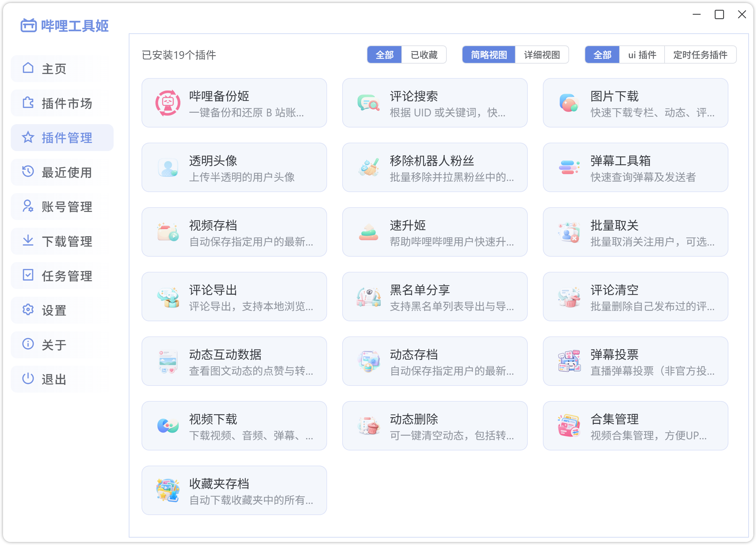This screenshot has width=756, height=545.
Task: Click description '帮助哔哩哔哩用户快速升...'
Action: coord(452,242)
